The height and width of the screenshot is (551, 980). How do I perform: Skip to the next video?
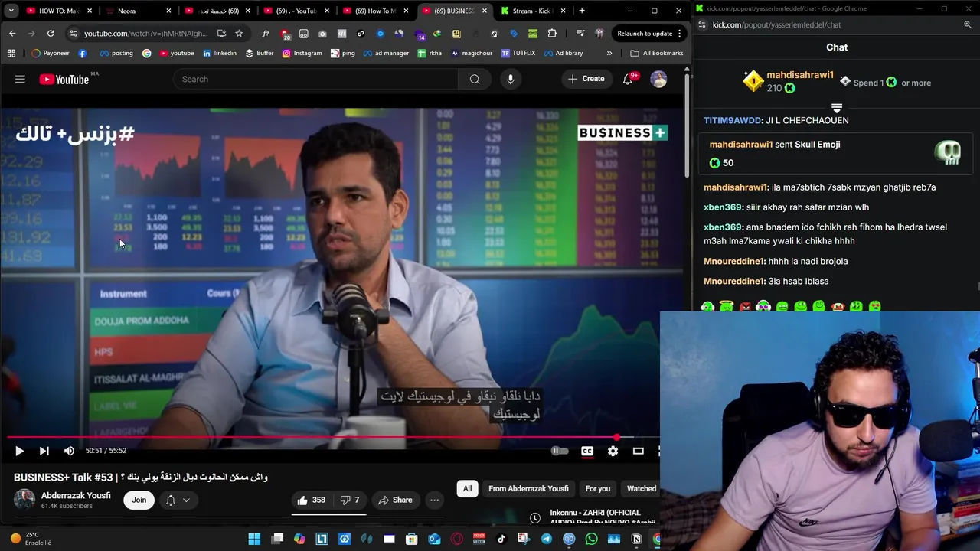coord(44,451)
